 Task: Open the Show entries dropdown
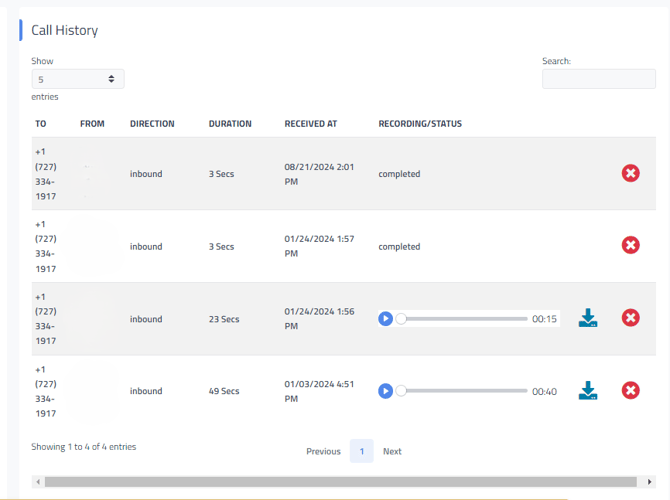[x=77, y=79]
